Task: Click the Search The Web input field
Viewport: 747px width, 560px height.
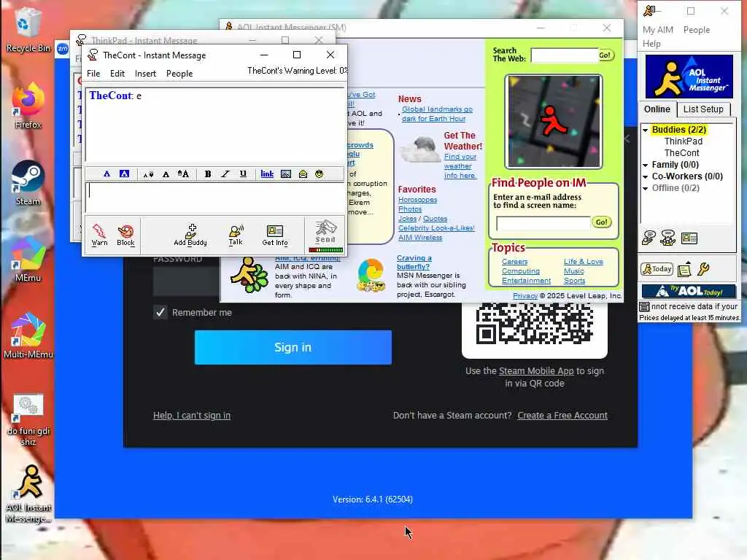Action: point(565,55)
